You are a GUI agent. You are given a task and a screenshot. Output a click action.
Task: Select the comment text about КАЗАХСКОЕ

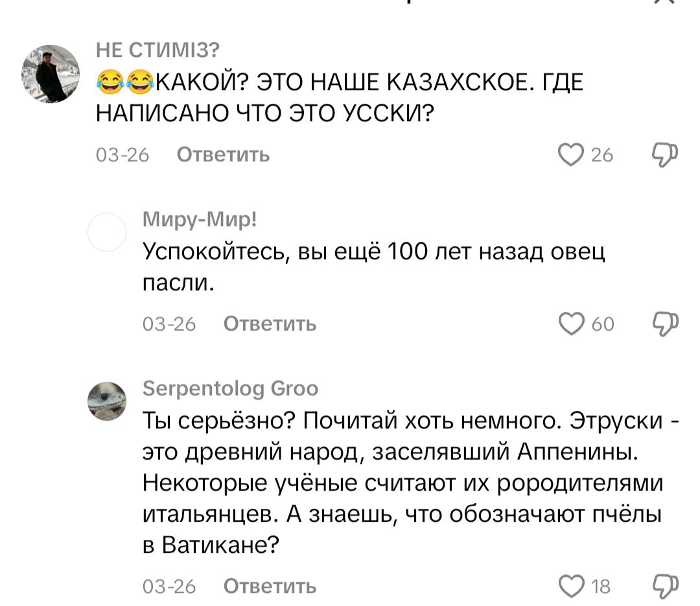[337, 97]
